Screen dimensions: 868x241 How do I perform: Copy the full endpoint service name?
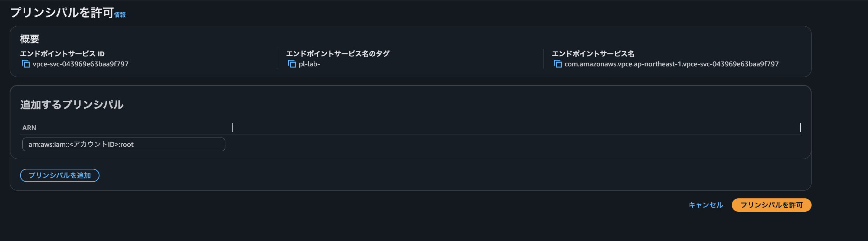(558, 63)
